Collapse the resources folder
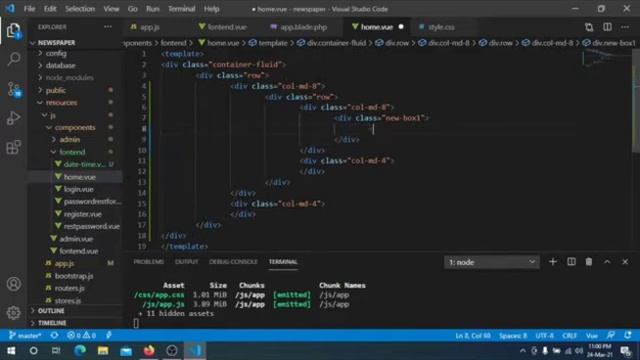Viewport: 640px width, 360px height. tap(61, 102)
